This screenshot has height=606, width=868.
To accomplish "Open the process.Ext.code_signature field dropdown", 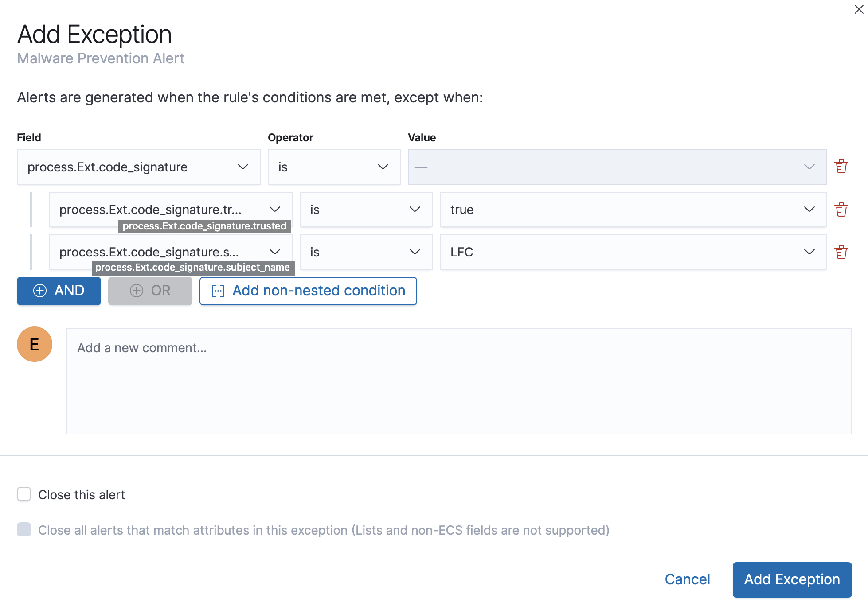I will 138,167.
